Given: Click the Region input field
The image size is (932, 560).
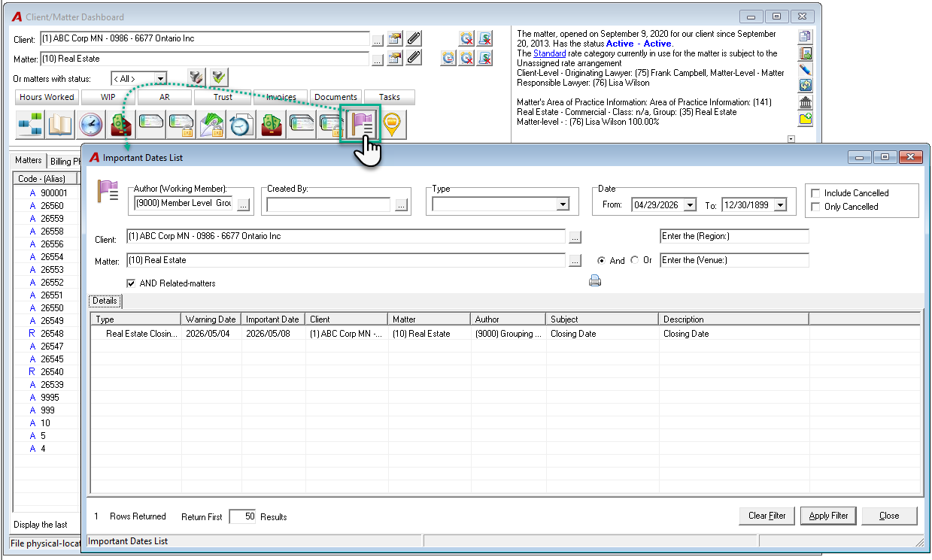Looking at the screenshot, I should 734,236.
